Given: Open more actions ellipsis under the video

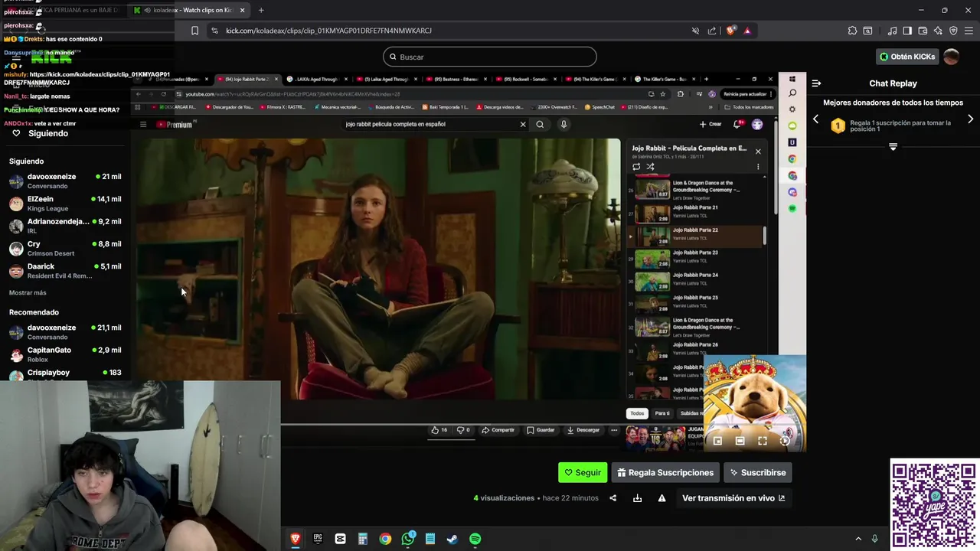Looking at the screenshot, I should pyautogui.click(x=613, y=430).
